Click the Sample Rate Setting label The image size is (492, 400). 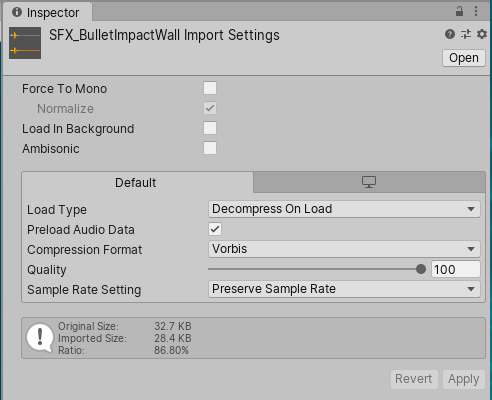84,290
